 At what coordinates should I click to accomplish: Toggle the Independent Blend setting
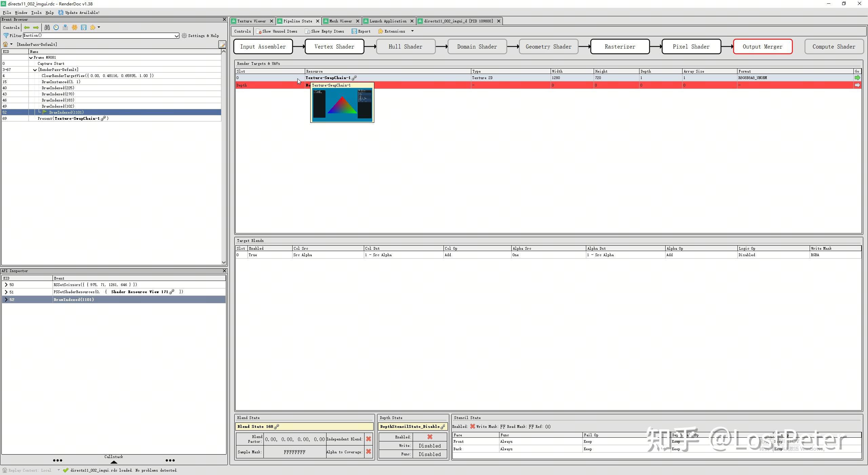pyautogui.click(x=369, y=439)
